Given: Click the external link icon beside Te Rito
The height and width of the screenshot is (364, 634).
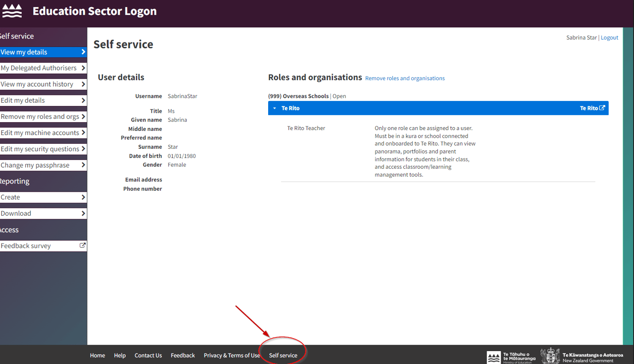Looking at the screenshot, I should coord(602,108).
